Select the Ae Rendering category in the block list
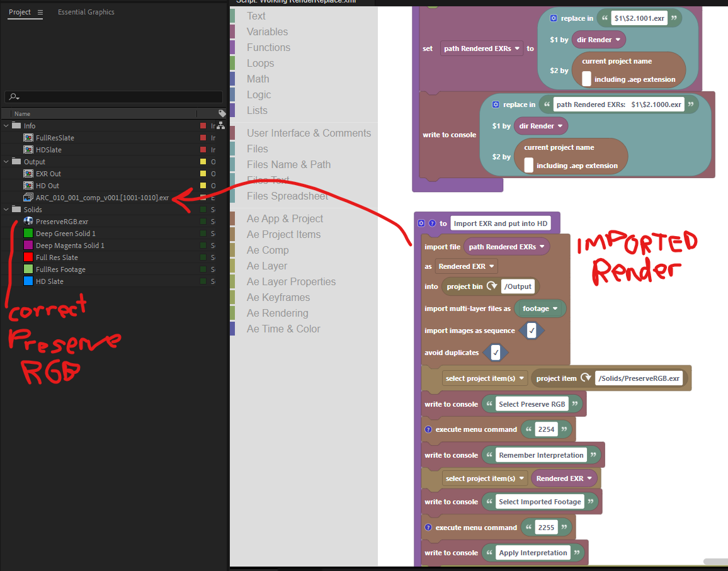728x571 pixels. (278, 313)
